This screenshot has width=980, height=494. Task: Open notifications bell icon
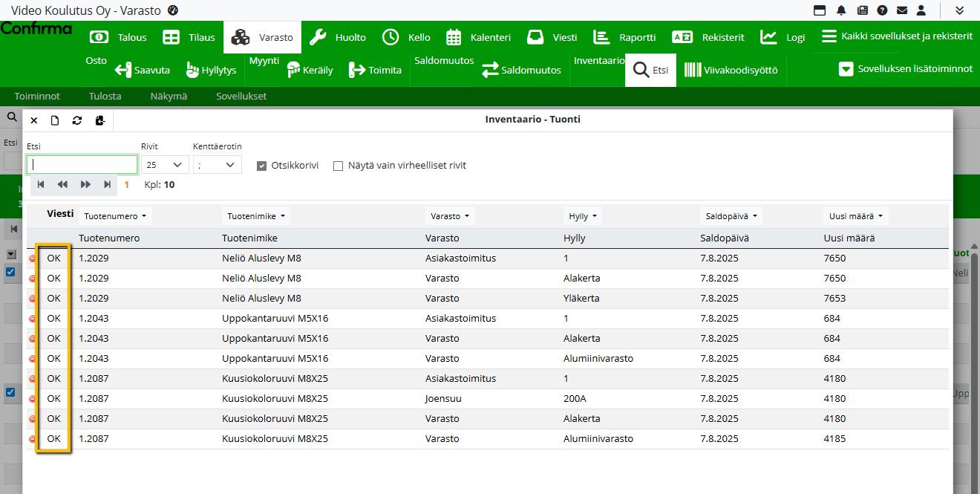coord(841,10)
